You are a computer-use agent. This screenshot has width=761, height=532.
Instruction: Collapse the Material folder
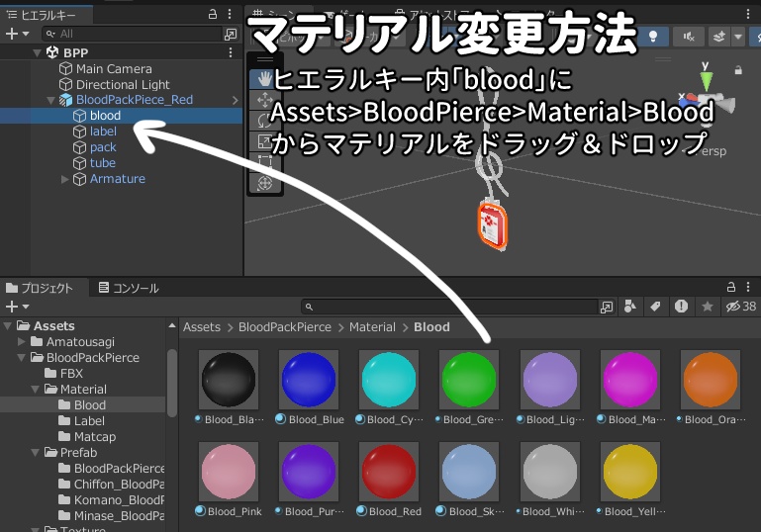(x=35, y=390)
